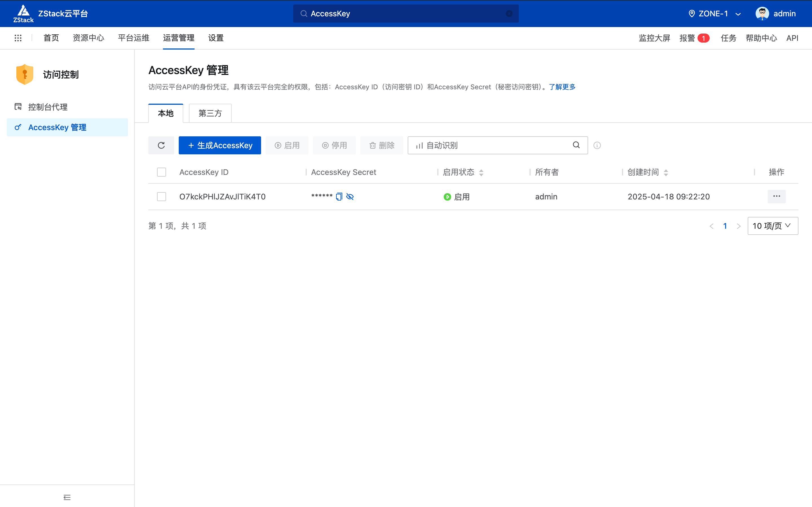
Task: Select 控制台代理 in the sidebar
Action: (47, 107)
